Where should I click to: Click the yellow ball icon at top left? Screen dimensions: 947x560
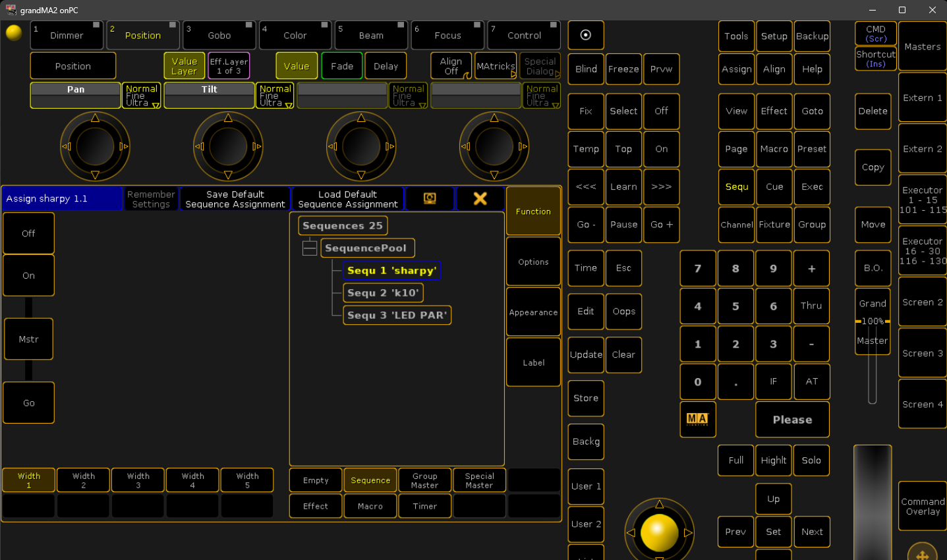tap(14, 32)
